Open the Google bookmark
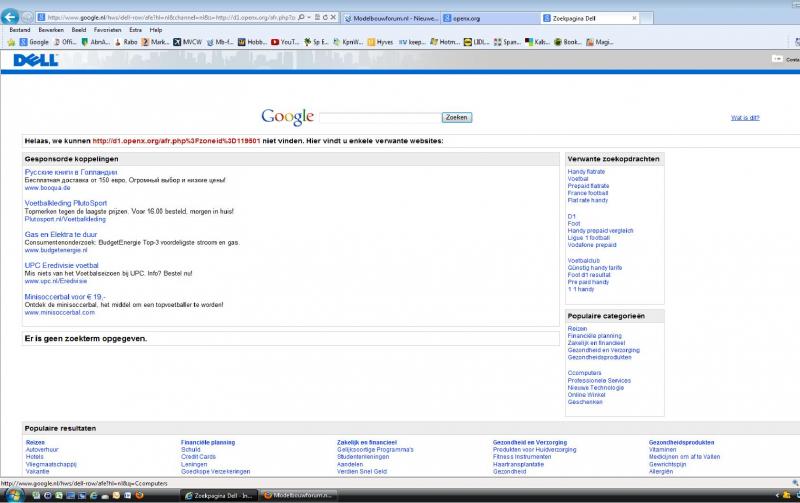The width and height of the screenshot is (800, 503). point(34,42)
